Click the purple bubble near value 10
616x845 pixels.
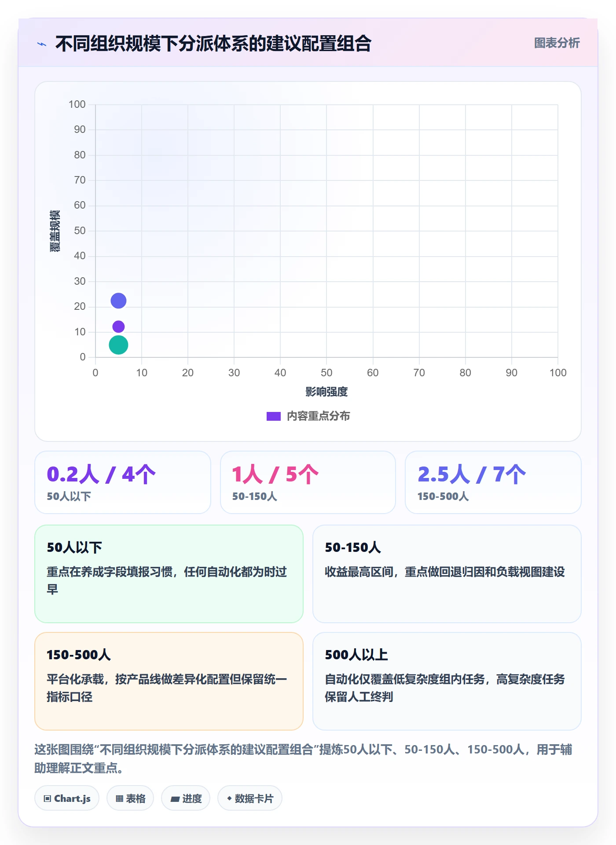tap(118, 327)
